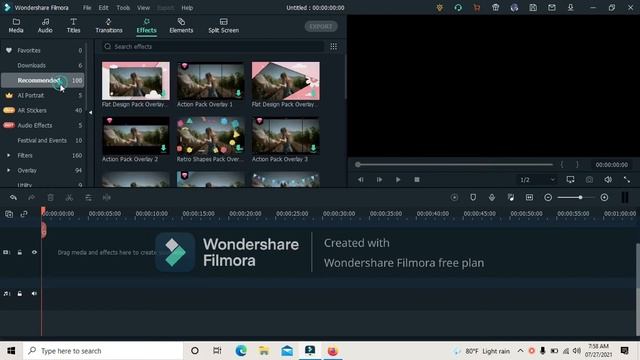Open the Split Screen tab
Screen dimensions: 640x360
click(223, 26)
